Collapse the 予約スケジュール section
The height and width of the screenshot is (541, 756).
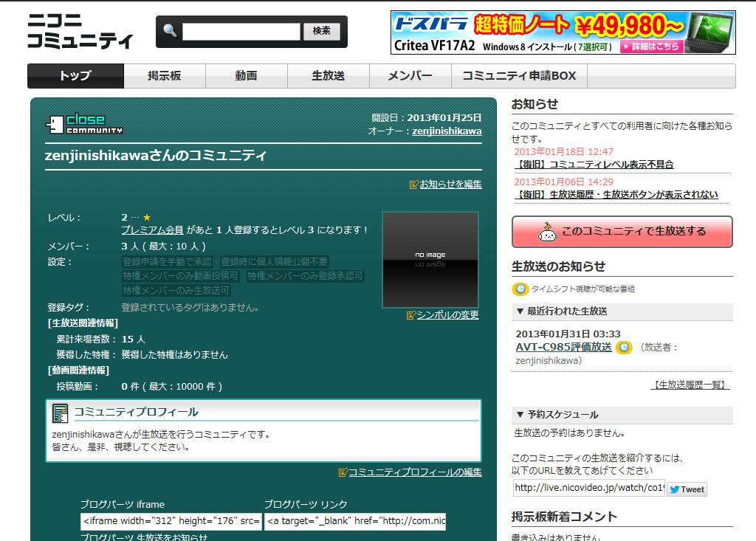click(622, 415)
